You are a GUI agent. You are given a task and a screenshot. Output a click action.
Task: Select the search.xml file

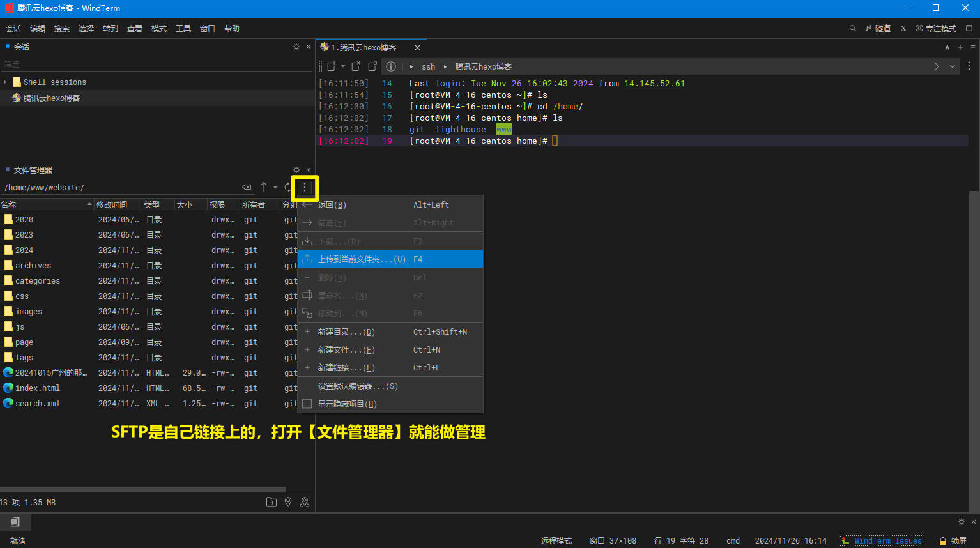pos(38,404)
